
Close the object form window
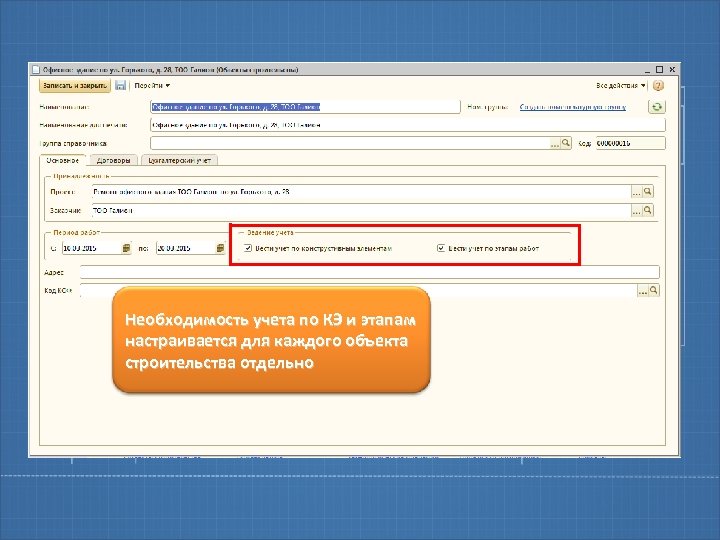pos(672,69)
